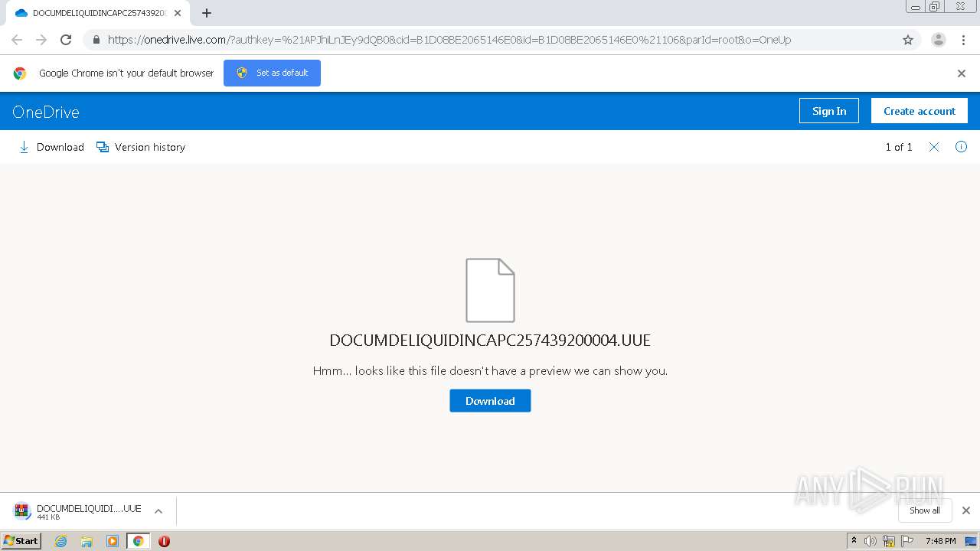Select the DOCUMDELIQUIDINCAPC browser tab
The image size is (980, 551).
98,13
